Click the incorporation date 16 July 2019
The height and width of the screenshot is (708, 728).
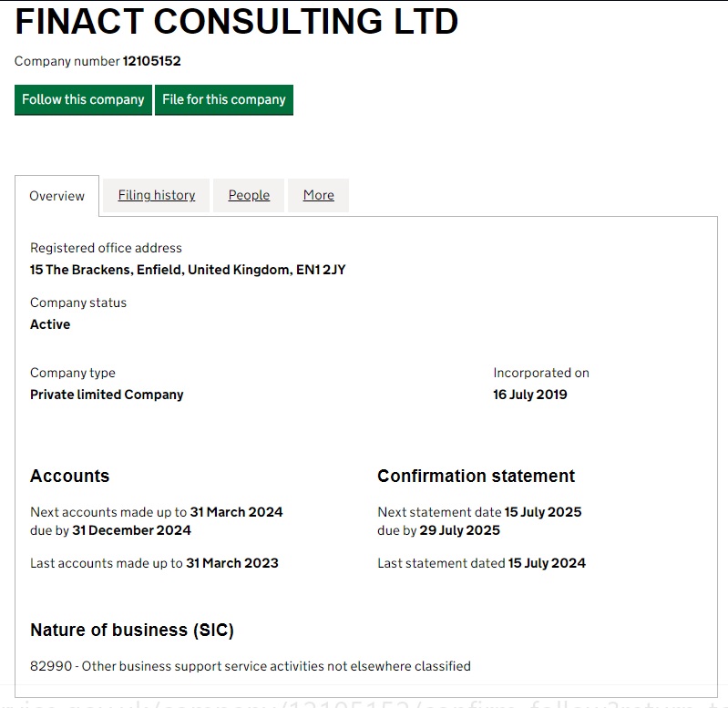click(529, 395)
